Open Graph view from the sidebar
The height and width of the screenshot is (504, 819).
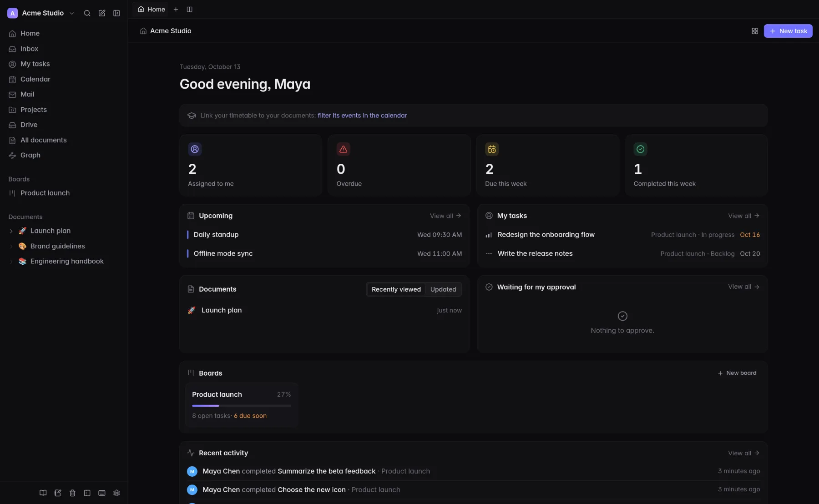coord(64,155)
